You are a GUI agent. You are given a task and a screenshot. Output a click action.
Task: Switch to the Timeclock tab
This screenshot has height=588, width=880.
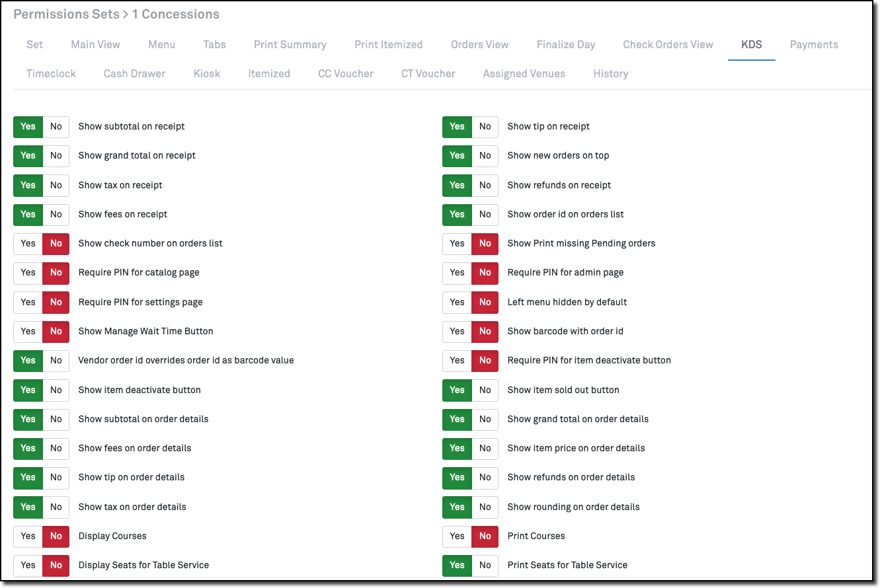(51, 73)
